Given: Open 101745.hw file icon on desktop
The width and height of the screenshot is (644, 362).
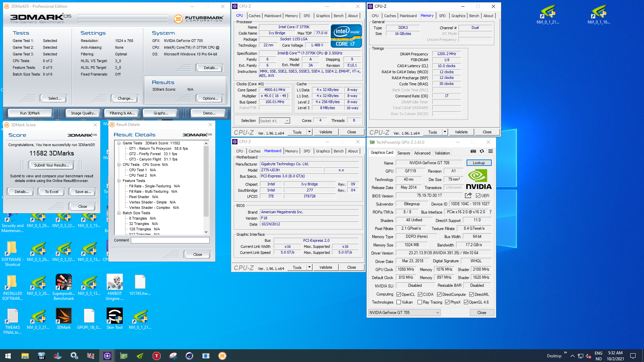Looking at the screenshot, I should pos(140,285).
